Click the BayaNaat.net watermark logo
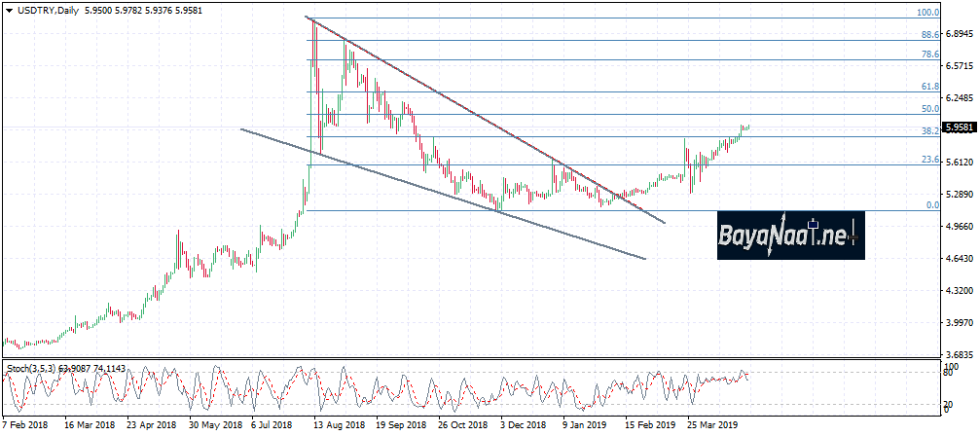 (790, 235)
